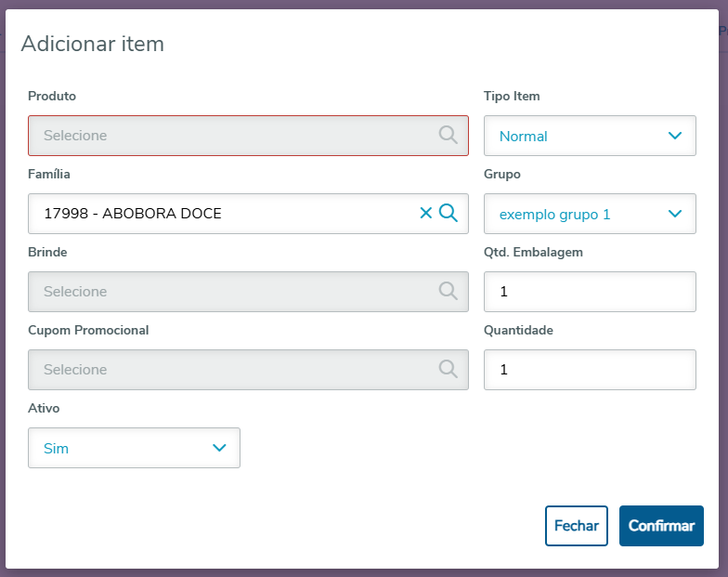Open the Tipo Item dropdown showing Normal
This screenshot has width=728, height=577.
576,136
